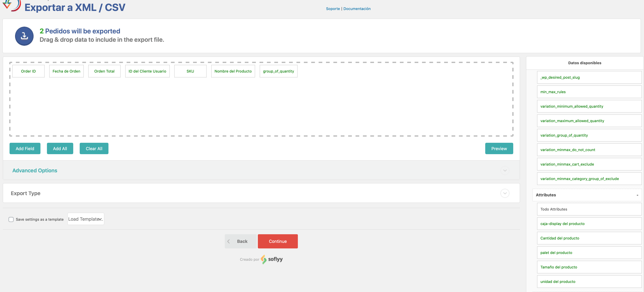Select Nombre del Producto field
The height and width of the screenshot is (292, 644).
coord(233,71)
